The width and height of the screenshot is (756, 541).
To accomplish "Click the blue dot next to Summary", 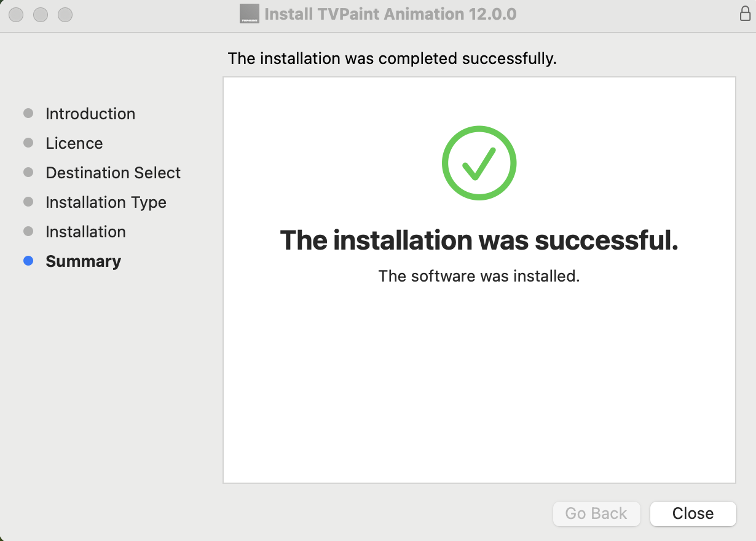I will pos(28,261).
